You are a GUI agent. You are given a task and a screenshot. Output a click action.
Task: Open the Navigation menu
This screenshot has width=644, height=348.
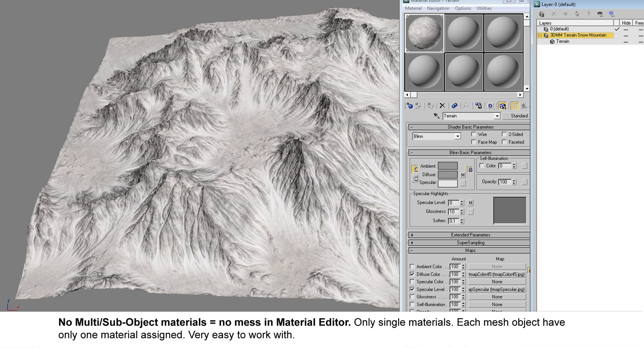pos(438,8)
